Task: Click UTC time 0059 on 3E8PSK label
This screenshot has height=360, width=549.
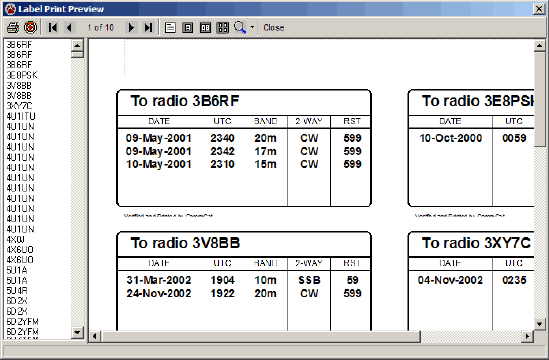Action: coord(514,138)
